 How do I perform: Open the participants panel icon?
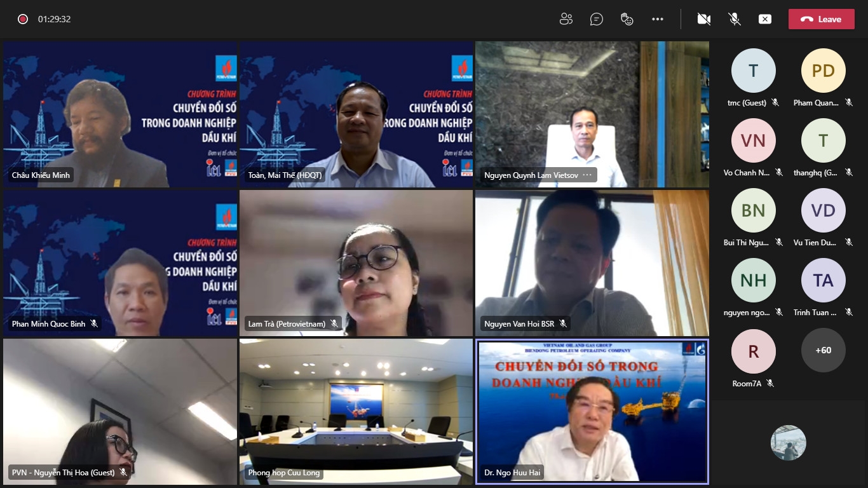[566, 19]
